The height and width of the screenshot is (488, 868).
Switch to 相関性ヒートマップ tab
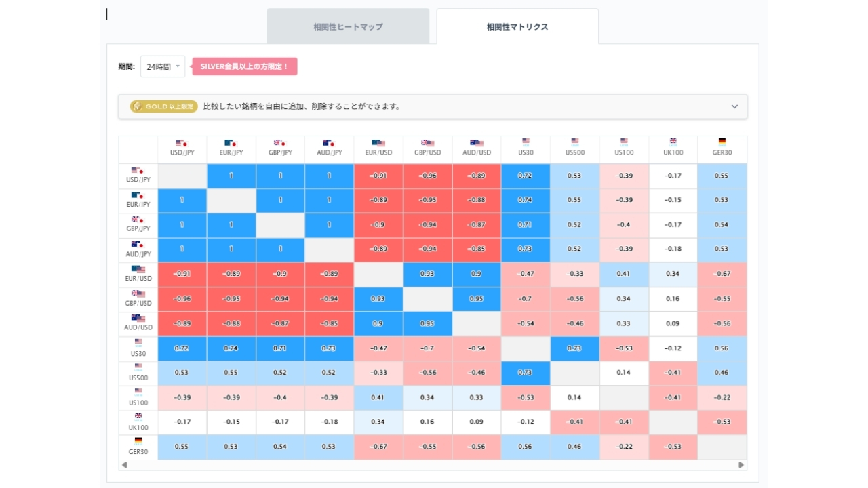[348, 26]
